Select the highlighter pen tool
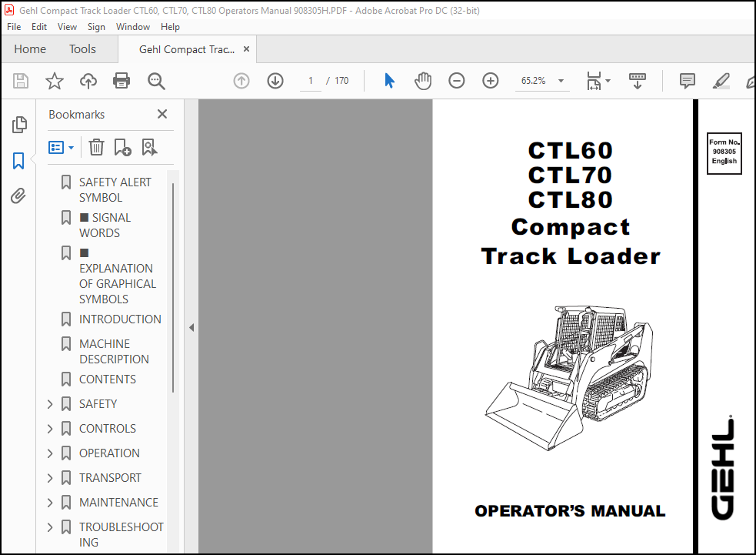This screenshot has width=756, height=555. [721, 81]
